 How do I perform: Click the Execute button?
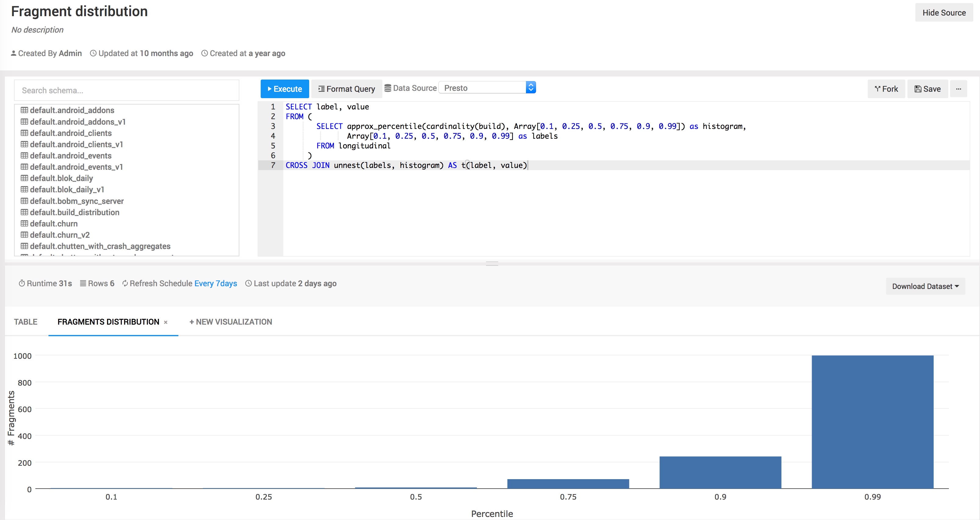point(284,89)
